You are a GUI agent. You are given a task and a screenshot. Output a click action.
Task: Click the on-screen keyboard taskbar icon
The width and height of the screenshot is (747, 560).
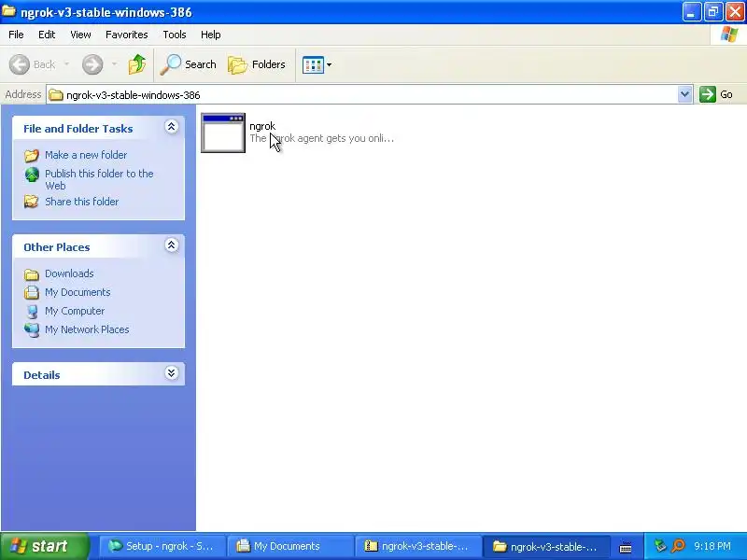pos(626,548)
